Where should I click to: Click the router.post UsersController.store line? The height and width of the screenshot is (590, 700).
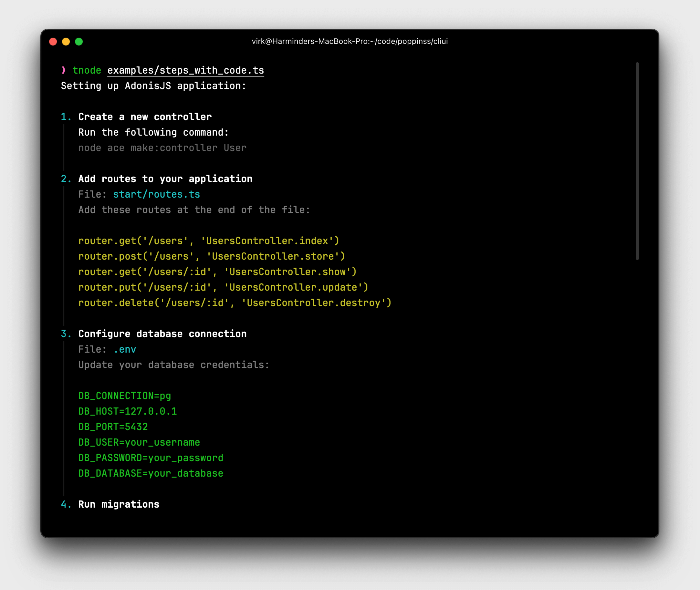point(212,256)
